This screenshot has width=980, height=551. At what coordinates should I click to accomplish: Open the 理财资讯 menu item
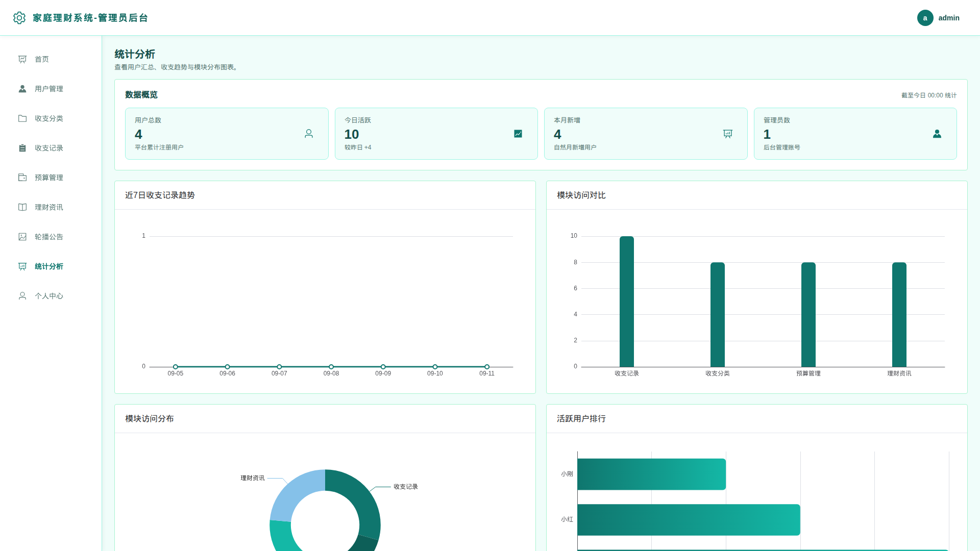[51, 207]
